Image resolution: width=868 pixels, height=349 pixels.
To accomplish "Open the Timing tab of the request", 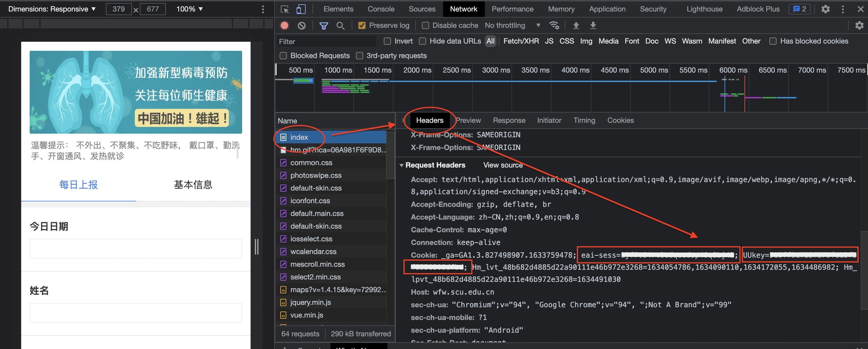I will click(584, 120).
